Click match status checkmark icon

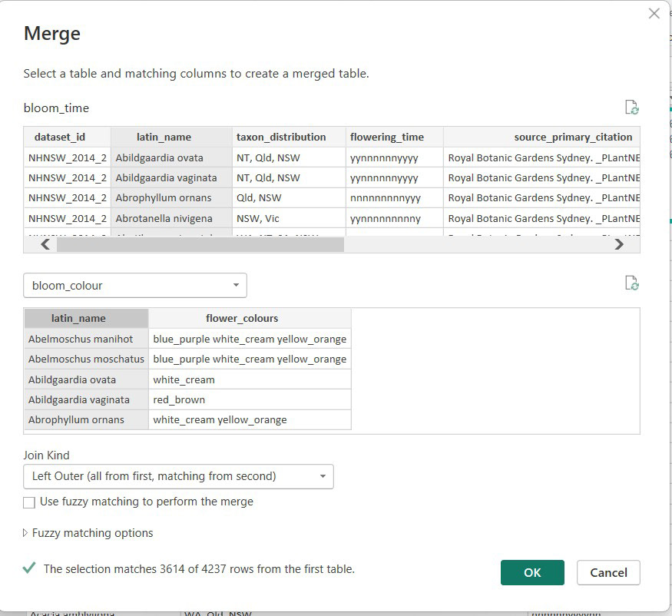[x=29, y=568]
